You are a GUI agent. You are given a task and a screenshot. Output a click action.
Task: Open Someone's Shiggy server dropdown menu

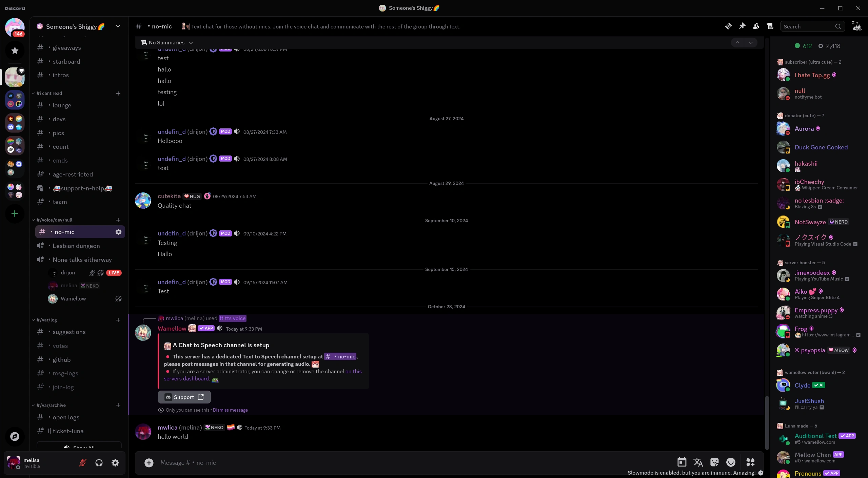tap(118, 26)
